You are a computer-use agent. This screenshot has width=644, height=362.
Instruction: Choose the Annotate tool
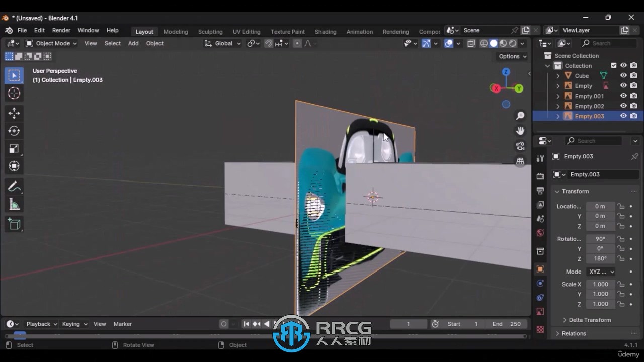point(14,187)
